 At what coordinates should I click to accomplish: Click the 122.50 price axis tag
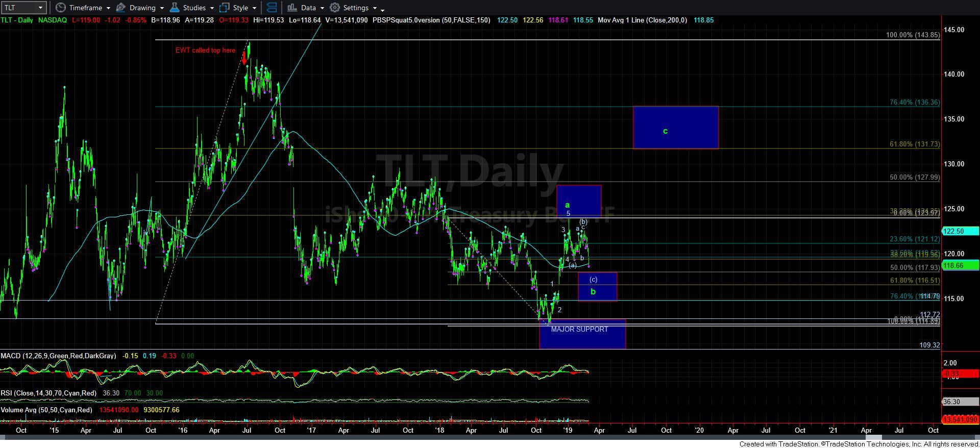(x=961, y=231)
